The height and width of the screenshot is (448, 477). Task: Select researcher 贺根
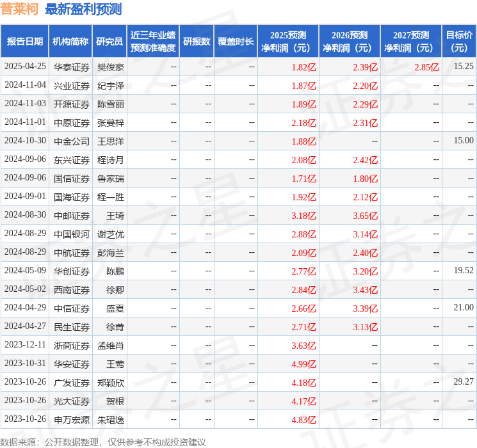115,401
